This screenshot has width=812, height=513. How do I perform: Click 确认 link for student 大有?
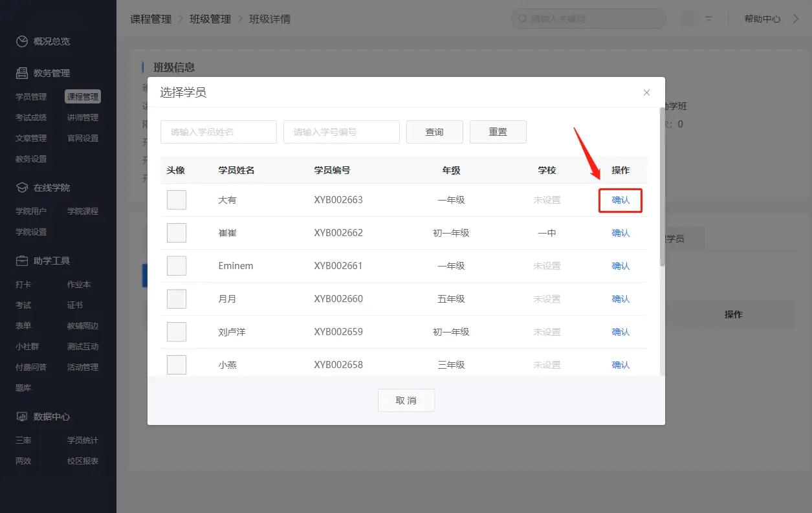620,200
